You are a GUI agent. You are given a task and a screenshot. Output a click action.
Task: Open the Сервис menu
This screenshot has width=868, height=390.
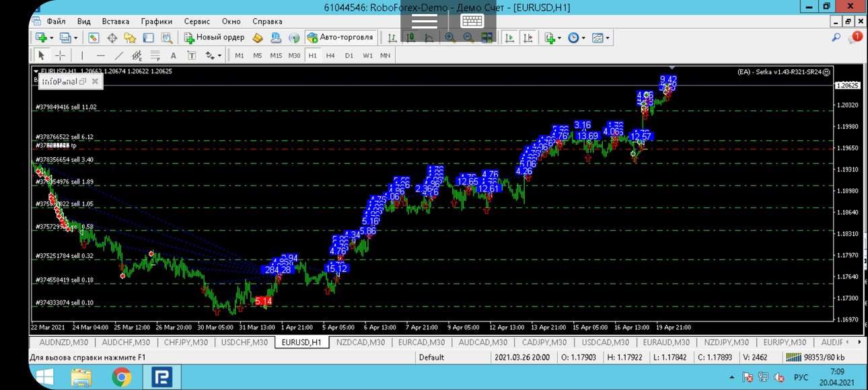click(196, 21)
